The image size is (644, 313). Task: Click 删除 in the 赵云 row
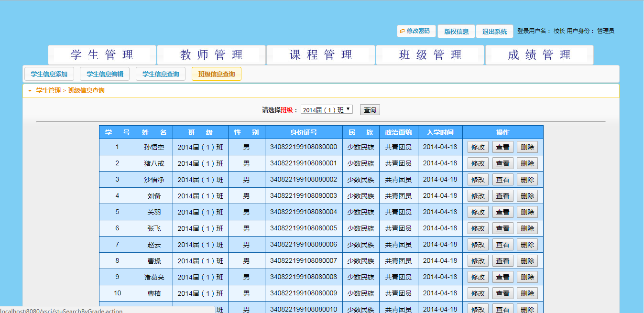527,245
